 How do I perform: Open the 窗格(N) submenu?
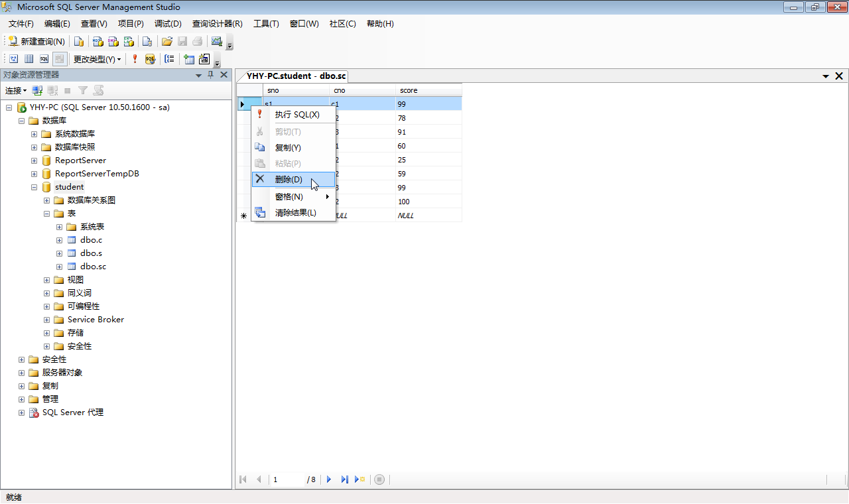coord(294,197)
